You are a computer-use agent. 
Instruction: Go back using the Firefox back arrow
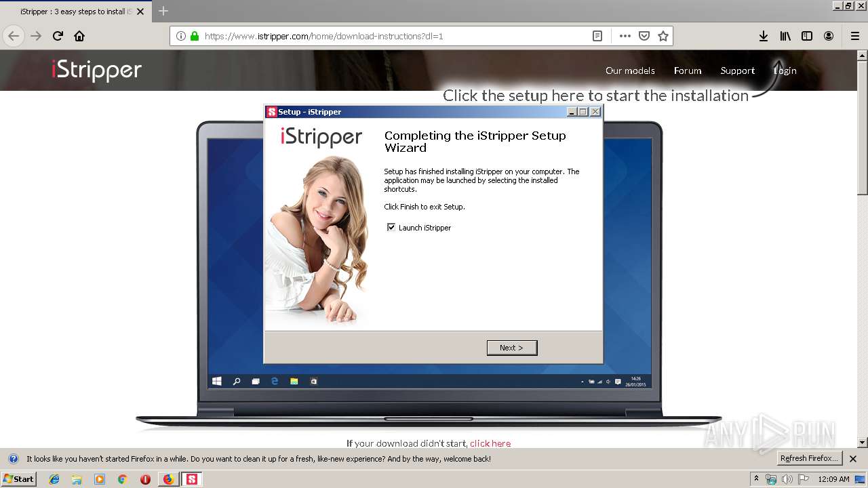pyautogui.click(x=14, y=36)
